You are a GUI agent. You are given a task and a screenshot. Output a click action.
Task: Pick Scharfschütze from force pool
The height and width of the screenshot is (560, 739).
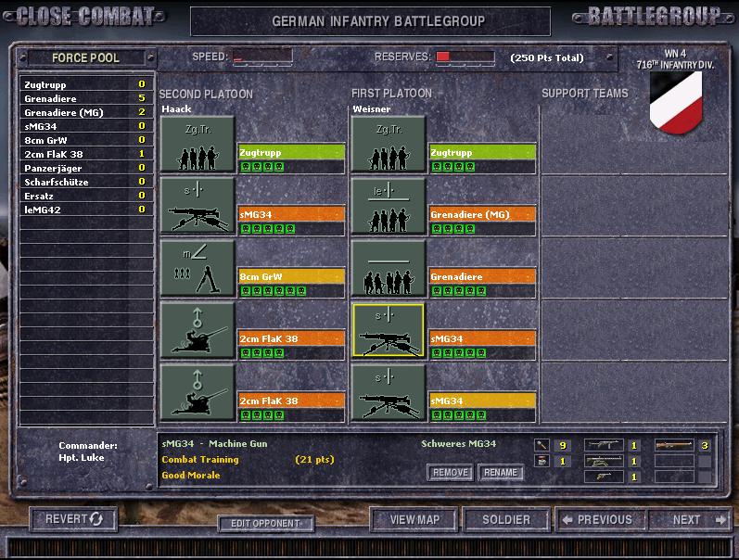tap(86, 182)
